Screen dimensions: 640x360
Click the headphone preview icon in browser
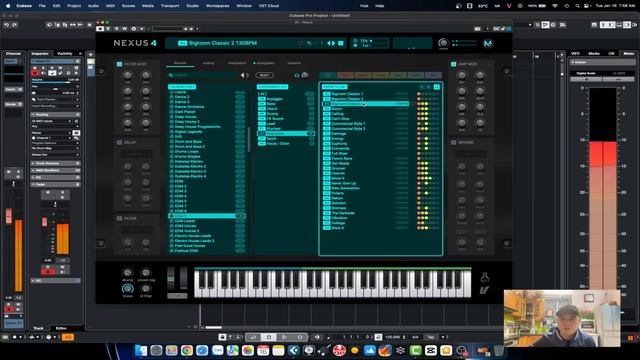pyautogui.click(x=297, y=75)
